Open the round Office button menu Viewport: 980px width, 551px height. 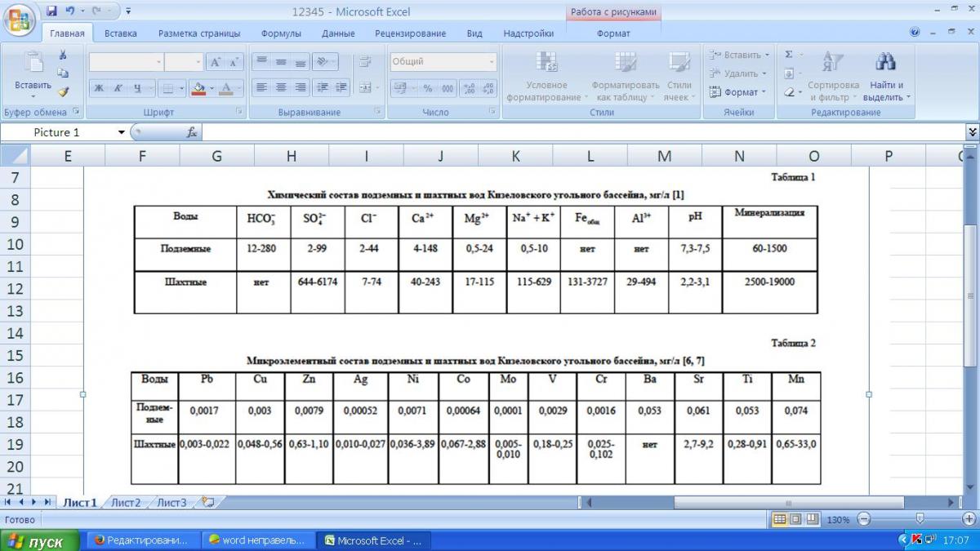click(x=18, y=17)
